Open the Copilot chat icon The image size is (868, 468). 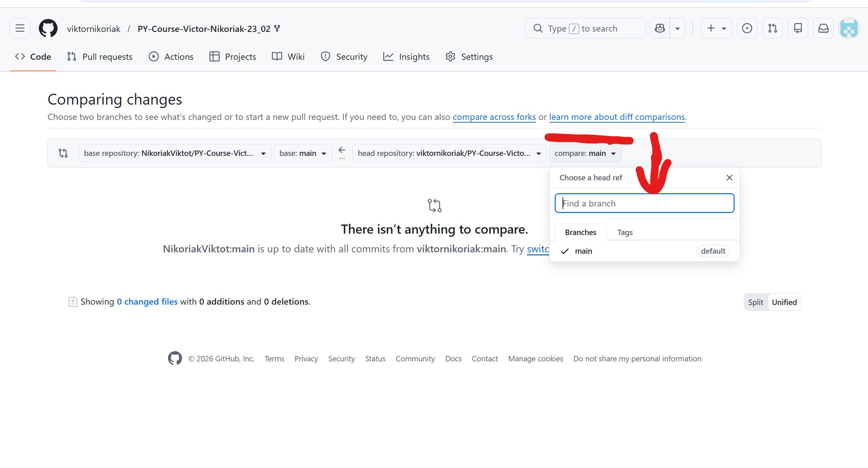click(660, 28)
